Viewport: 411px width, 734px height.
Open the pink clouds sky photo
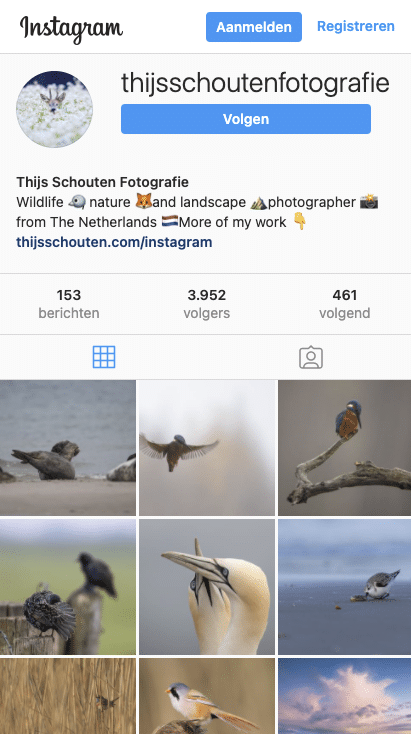(345, 696)
